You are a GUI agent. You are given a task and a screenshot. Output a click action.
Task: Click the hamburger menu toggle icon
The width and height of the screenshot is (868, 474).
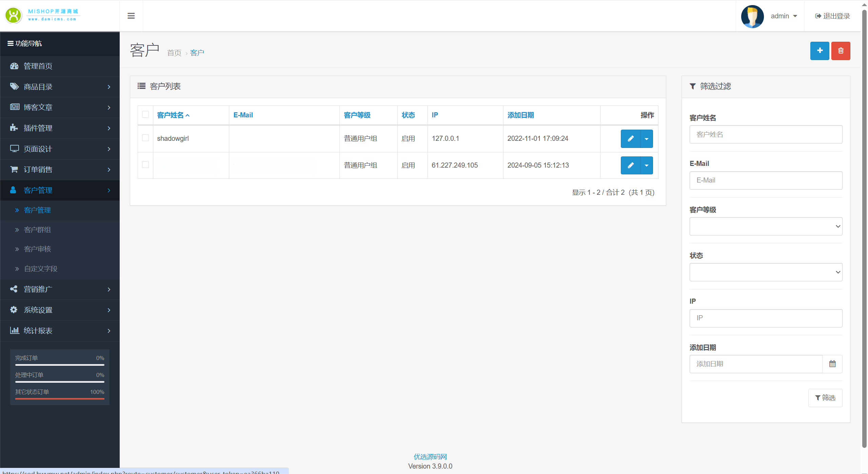coord(131,16)
